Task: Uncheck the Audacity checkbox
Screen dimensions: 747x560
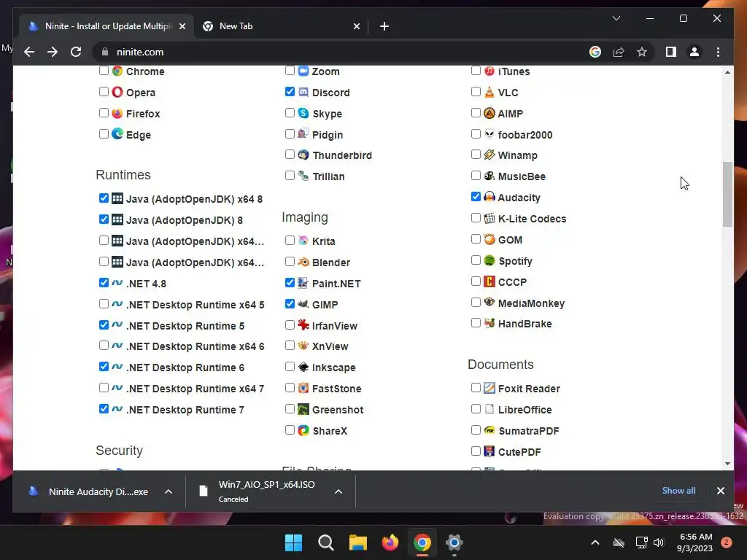Action: [x=476, y=196]
